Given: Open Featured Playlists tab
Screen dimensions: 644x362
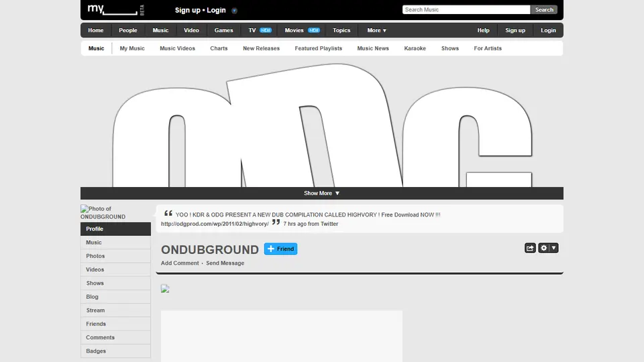Looking at the screenshot, I should pos(318,48).
